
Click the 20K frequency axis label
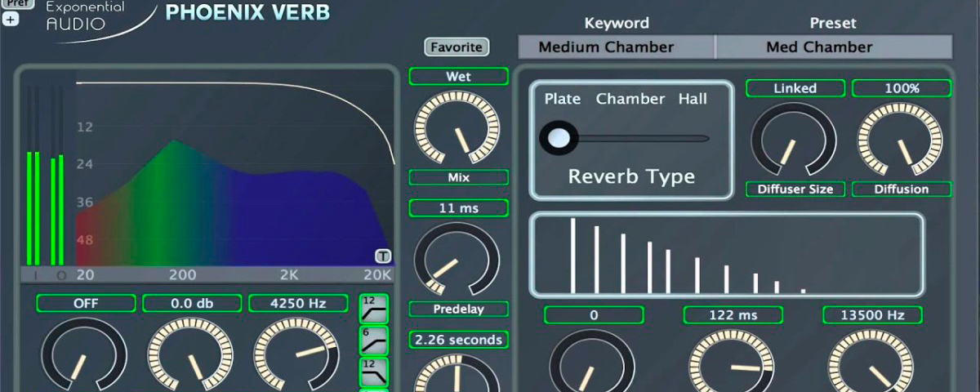[x=377, y=275]
